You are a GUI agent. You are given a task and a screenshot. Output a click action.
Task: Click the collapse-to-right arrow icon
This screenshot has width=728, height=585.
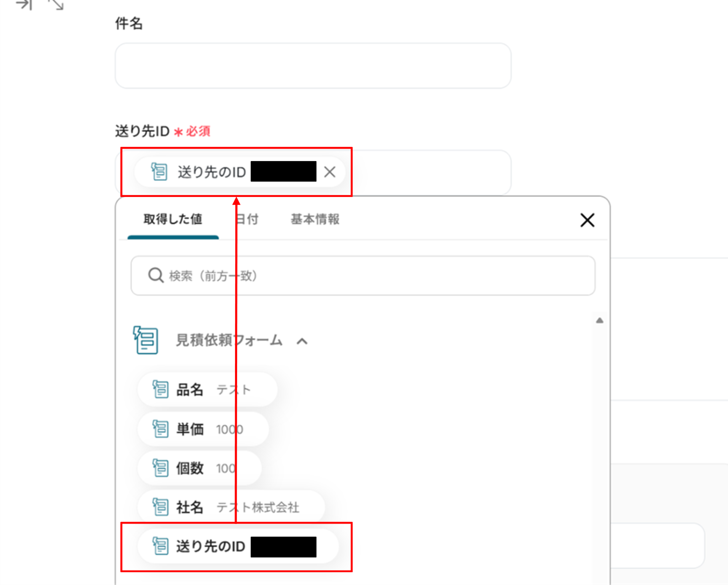(x=24, y=4)
